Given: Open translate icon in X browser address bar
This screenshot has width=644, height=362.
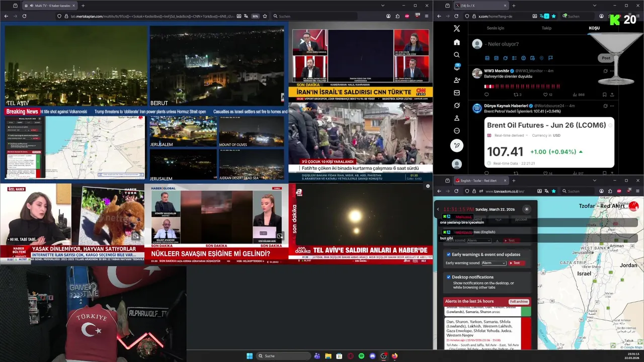Looking at the screenshot, I should point(541,16).
